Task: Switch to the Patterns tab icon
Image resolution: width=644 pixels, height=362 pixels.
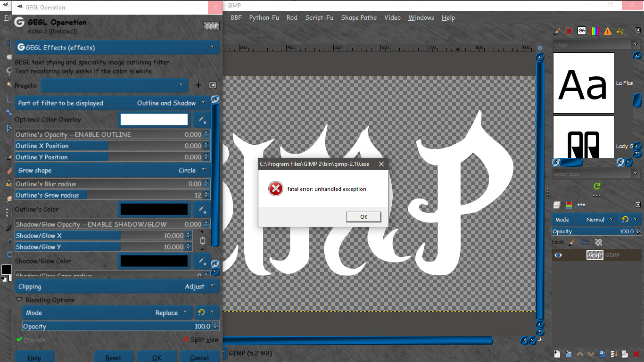Action: [x=569, y=31]
